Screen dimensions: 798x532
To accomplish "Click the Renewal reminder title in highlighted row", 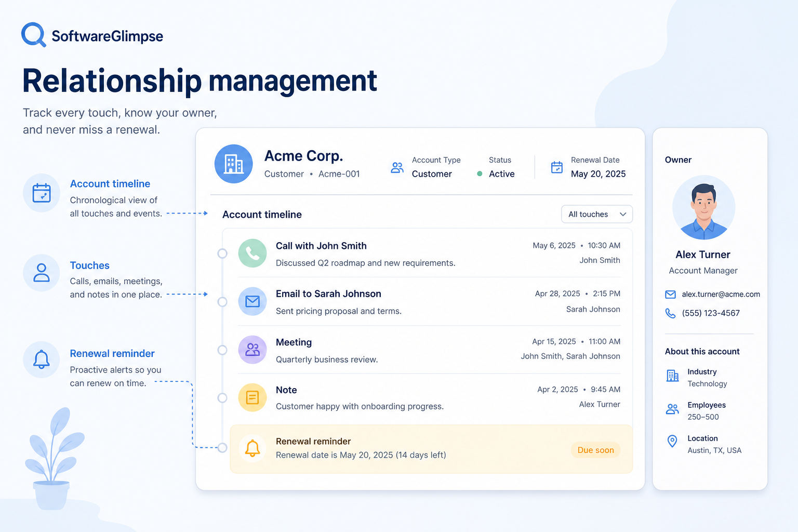I will click(x=313, y=441).
